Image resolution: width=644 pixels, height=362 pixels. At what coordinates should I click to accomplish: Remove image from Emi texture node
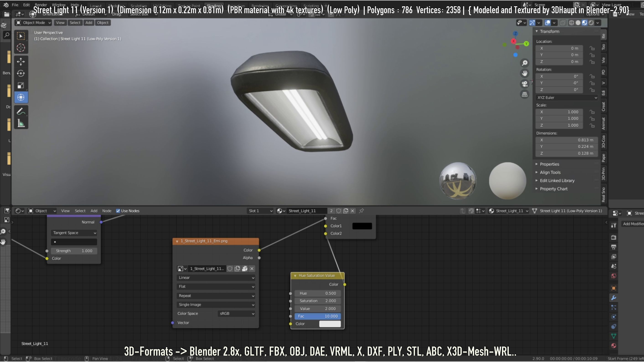252,269
